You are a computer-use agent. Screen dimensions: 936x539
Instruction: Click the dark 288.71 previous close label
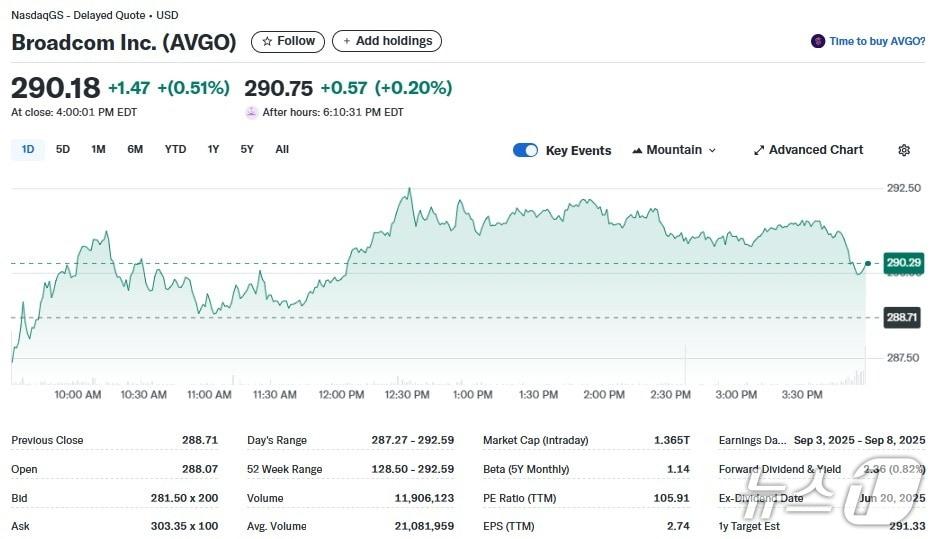click(x=901, y=317)
